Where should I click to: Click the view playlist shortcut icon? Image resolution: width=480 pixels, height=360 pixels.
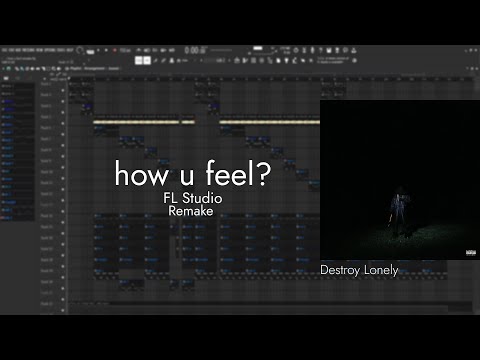(237, 61)
